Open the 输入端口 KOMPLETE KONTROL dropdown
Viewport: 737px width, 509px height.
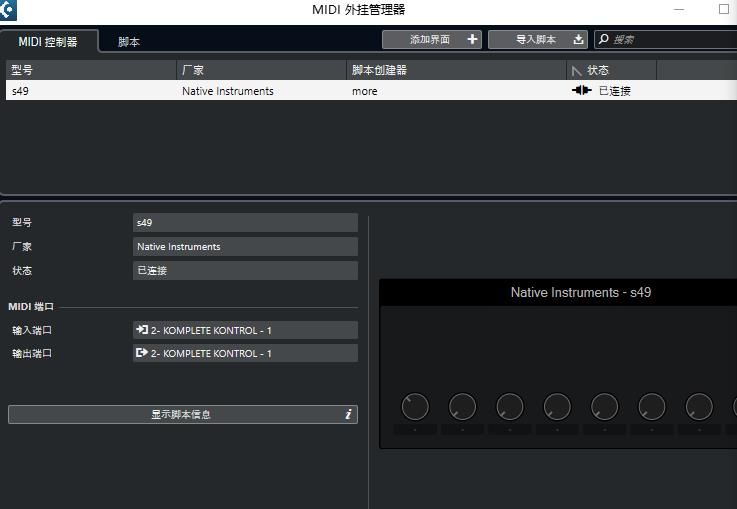point(245,330)
